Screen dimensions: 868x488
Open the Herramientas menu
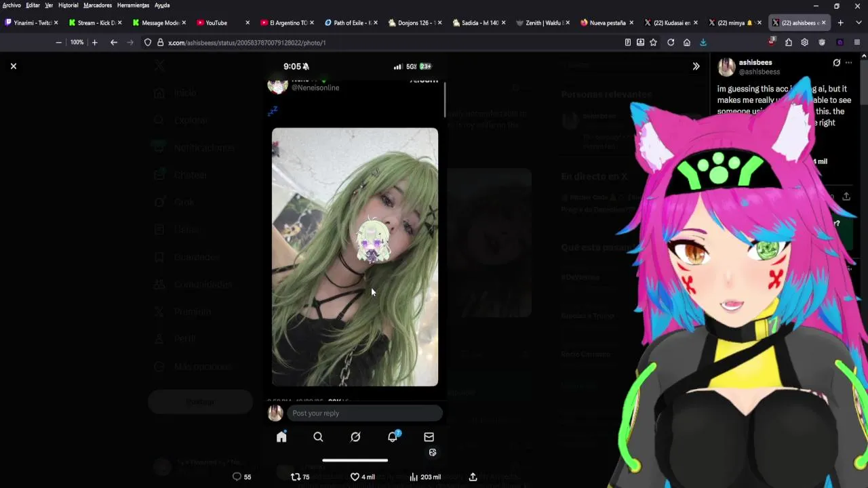(x=133, y=5)
